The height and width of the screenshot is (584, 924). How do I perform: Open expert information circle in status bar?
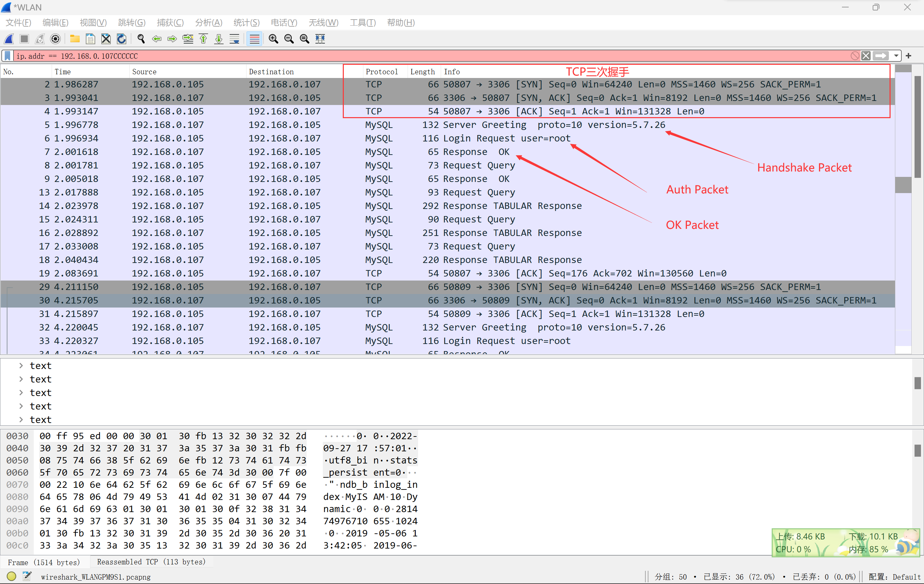(x=11, y=576)
